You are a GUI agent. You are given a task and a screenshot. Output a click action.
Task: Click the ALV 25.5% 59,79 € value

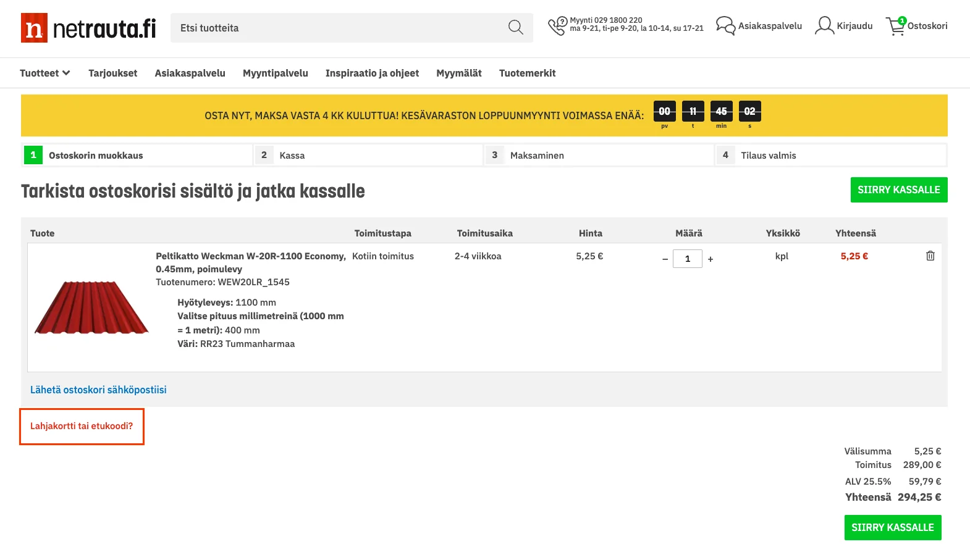pos(925,482)
